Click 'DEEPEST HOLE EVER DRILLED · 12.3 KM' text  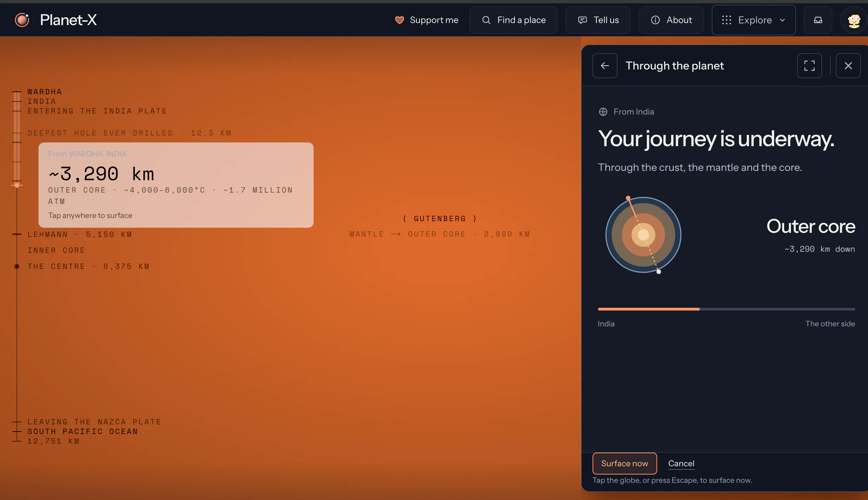[129, 133]
